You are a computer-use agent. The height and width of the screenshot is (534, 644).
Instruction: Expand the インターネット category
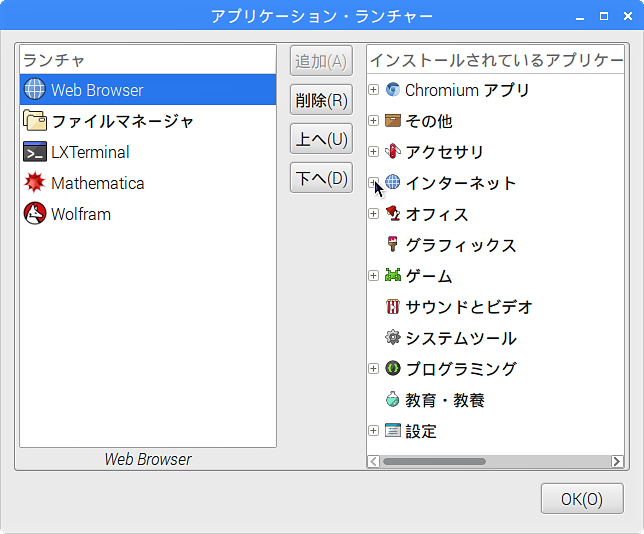click(x=373, y=182)
